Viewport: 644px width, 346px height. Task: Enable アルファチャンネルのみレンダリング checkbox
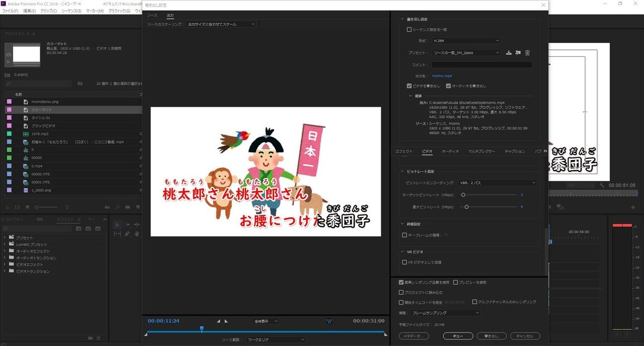pos(474,302)
